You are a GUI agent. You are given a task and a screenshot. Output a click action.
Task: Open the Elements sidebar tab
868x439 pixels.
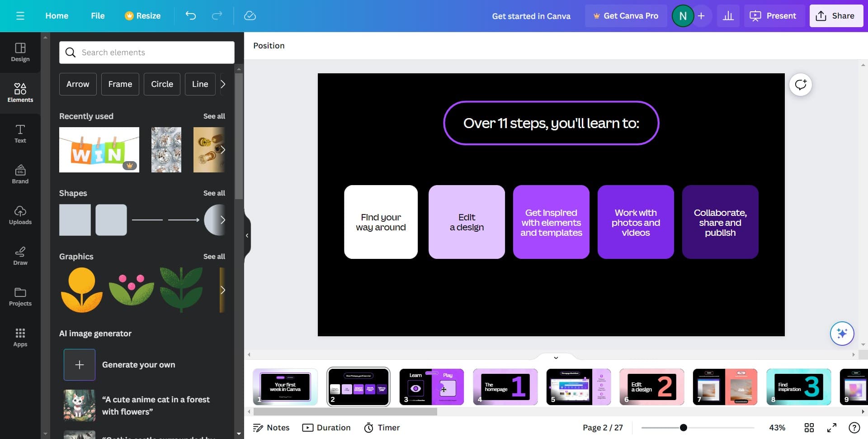point(20,93)
